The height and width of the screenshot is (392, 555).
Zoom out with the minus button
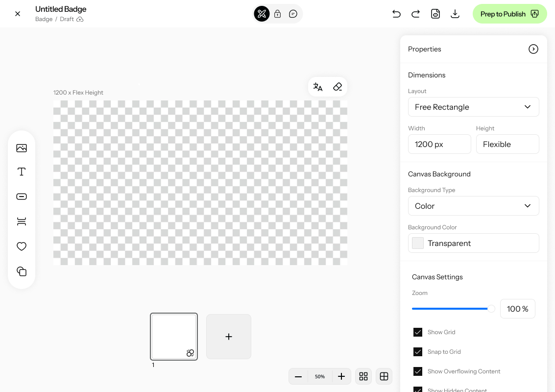click(298, 376)
